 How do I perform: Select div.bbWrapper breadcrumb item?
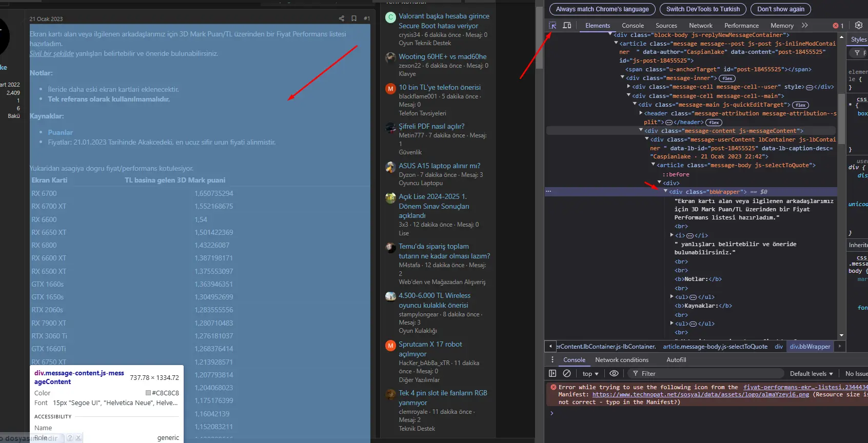click(x=810, y=347)
